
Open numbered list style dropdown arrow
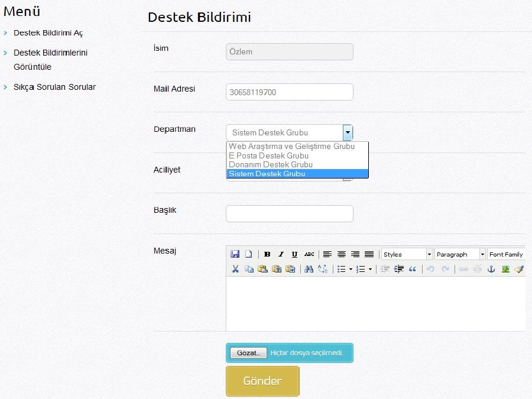click(x=370, y=270)
